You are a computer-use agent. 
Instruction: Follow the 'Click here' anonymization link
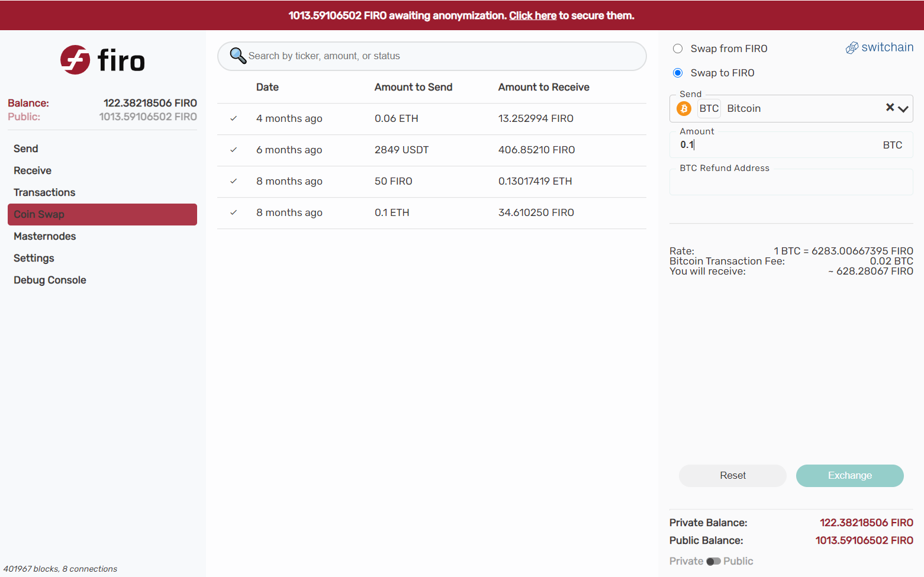pos(533,15)
